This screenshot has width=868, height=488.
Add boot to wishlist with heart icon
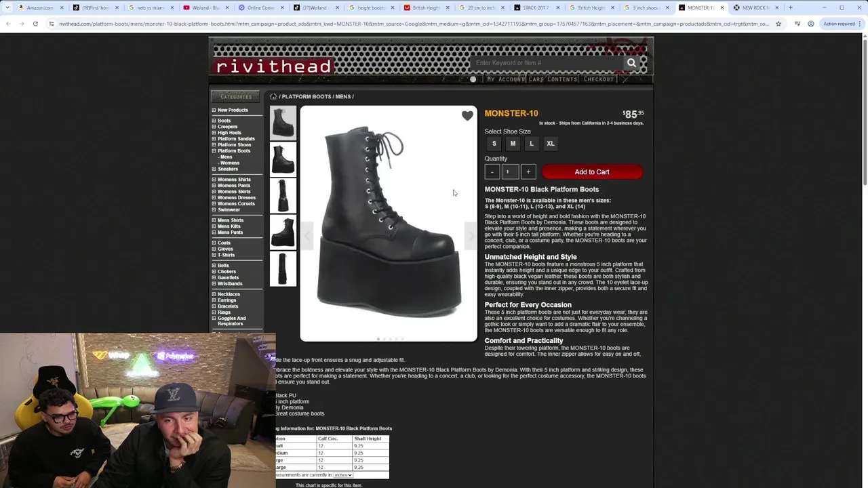pyautogui.click(x=467, y=116)
